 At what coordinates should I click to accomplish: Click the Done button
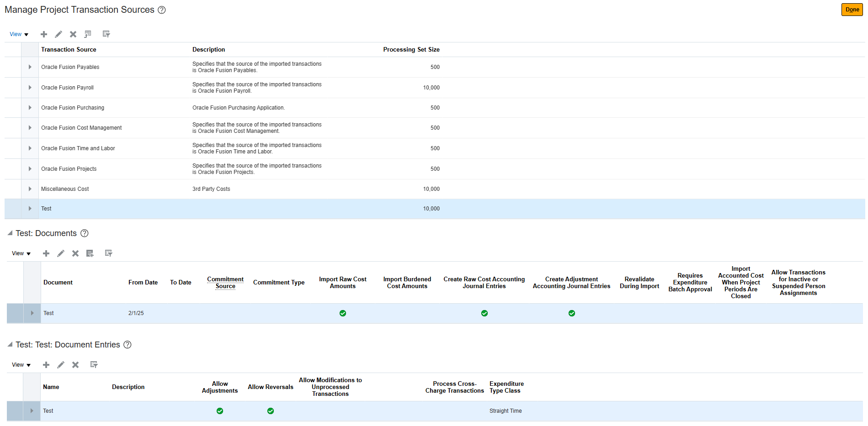coord(852,10)
